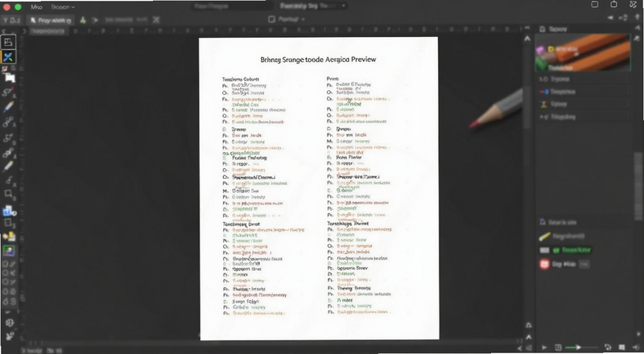Viewport: 644px width, 354px height.
Task: Click the tab label under the top toolbar
Action: click(x=48, y=31)
